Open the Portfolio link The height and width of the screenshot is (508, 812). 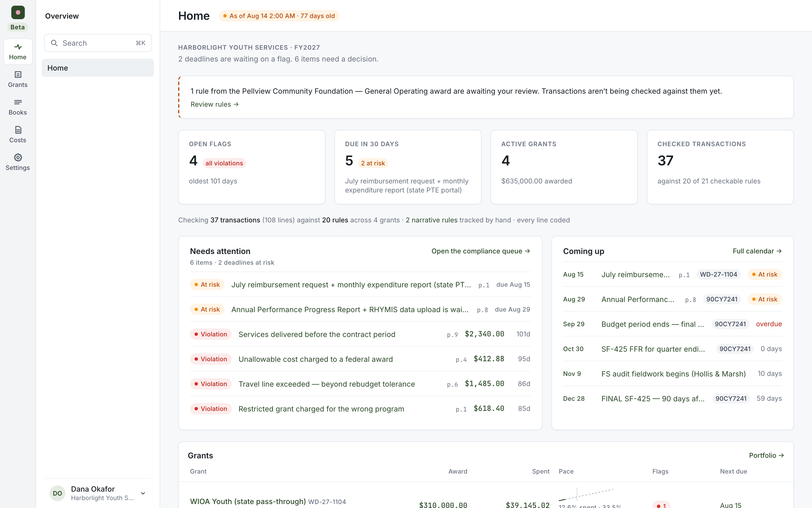(766, 455)
